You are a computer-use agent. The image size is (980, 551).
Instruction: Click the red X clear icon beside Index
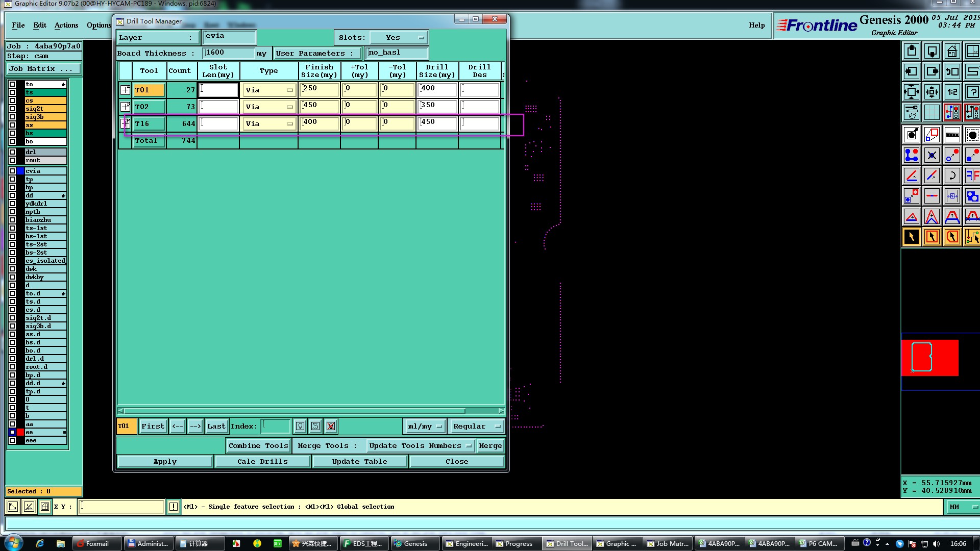[331, 426]
